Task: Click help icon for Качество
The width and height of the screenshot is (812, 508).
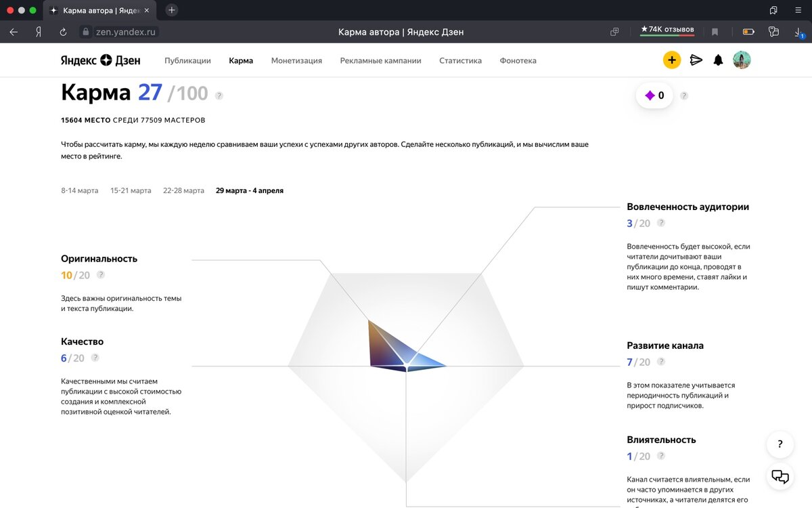Action: point(95,358)
